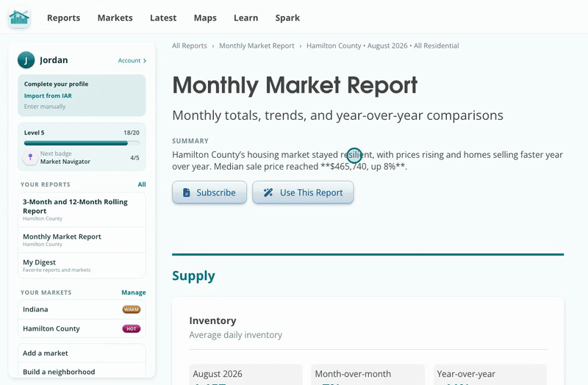This screenshot has height=385, width=588.
Task: Select the Hamilton County market
Action: tap(82, 328)
